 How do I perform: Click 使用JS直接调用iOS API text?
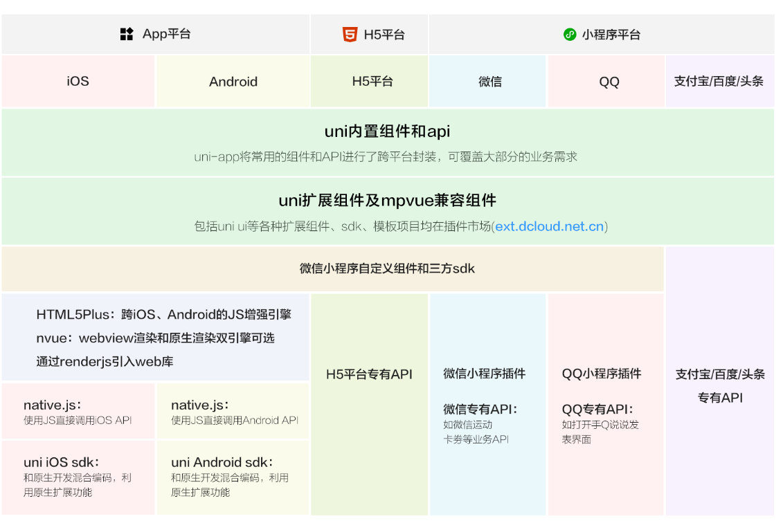click(78, 420)
